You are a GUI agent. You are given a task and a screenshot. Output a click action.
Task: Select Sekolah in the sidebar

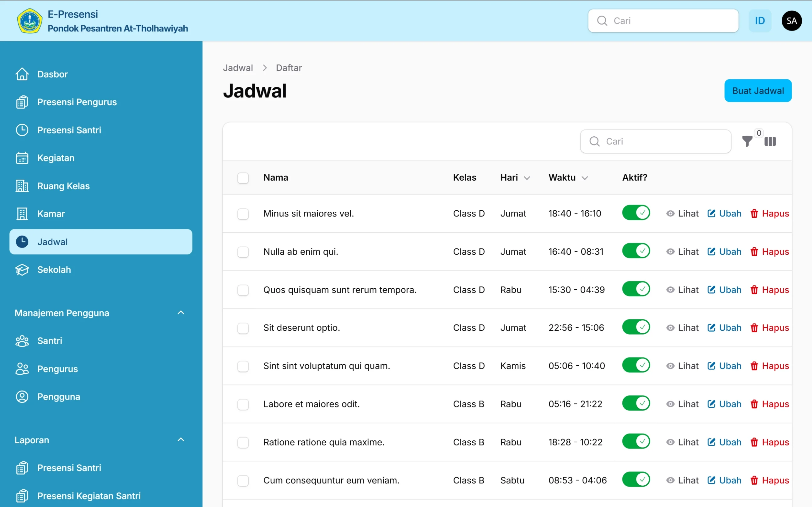tap(53, 269)
